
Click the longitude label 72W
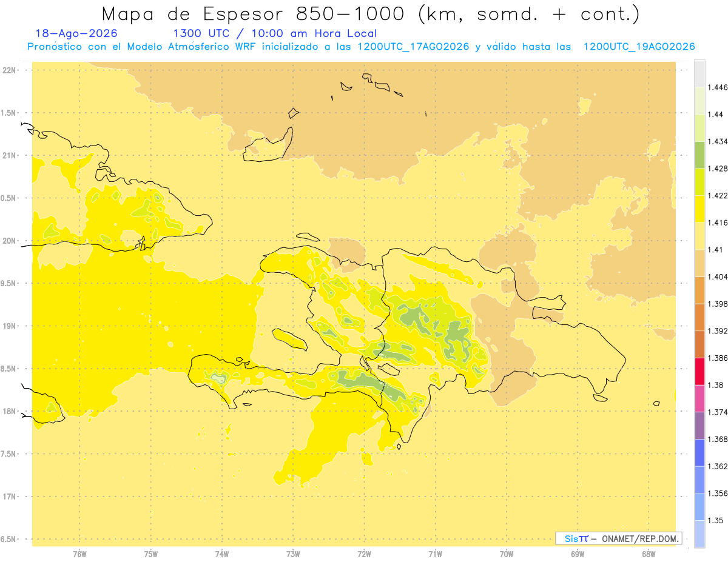pyautogui.click(x=364, y=554)
